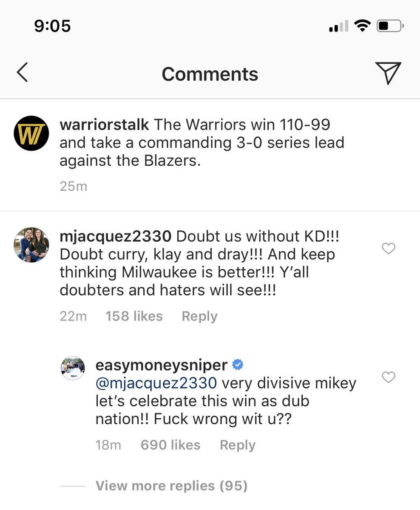Screen dimensions: 420x510
Task: Tap the back arrow in the header
Action: 23,72
